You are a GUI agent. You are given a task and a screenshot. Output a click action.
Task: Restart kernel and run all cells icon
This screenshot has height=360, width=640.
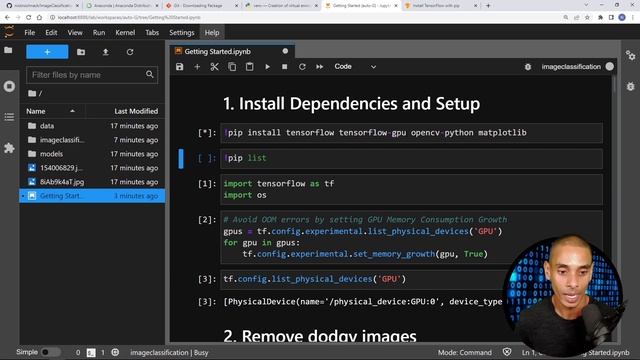tap(320, 67)
